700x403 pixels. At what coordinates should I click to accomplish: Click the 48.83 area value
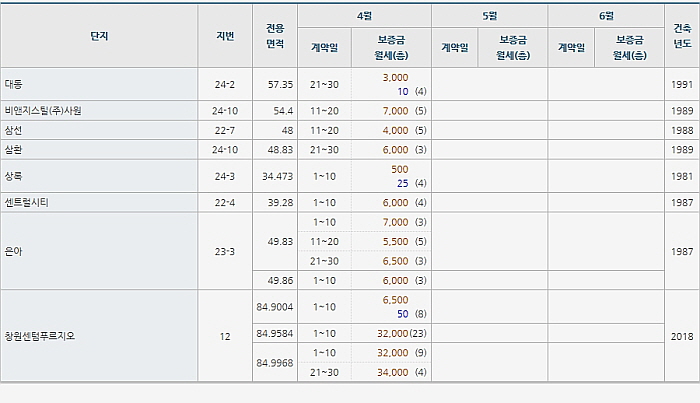click(280, 150)
